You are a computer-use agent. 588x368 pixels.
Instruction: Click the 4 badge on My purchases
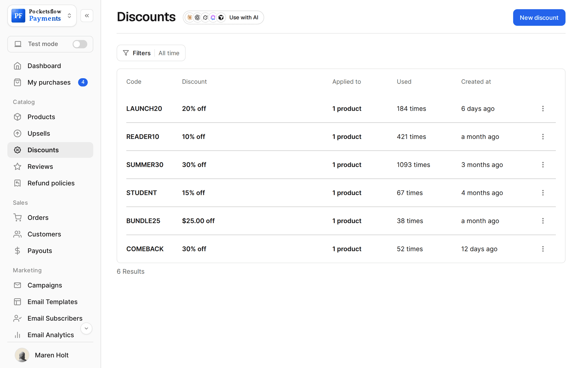point(83,82)
